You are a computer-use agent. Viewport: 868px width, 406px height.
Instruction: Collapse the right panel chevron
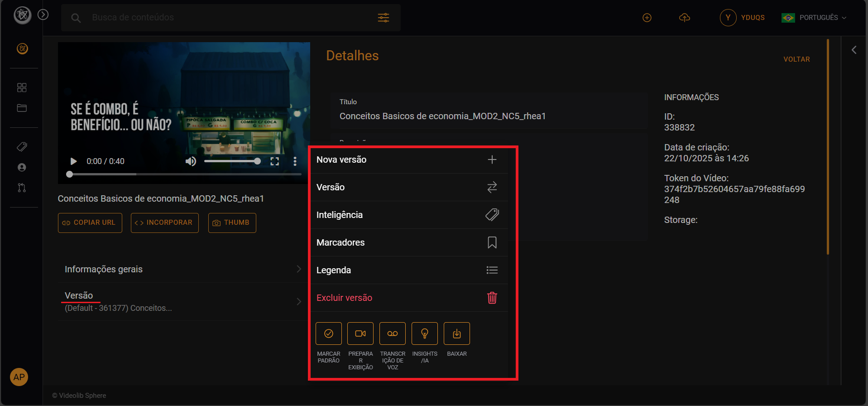pyautogui.click(x=854, y=50)
